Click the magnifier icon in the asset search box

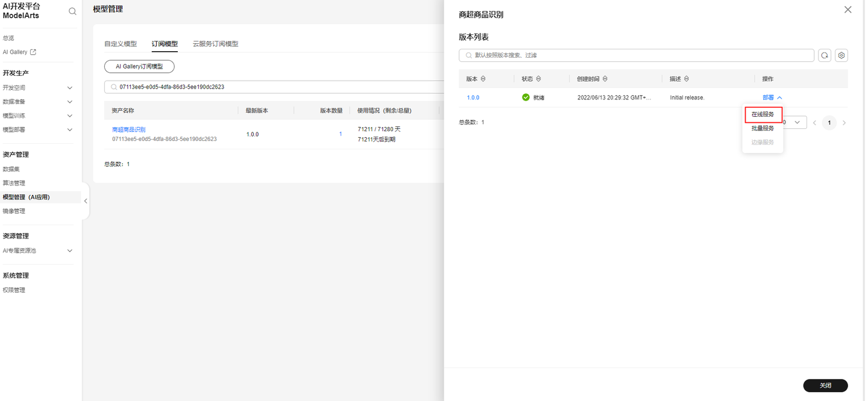point(113,87)
